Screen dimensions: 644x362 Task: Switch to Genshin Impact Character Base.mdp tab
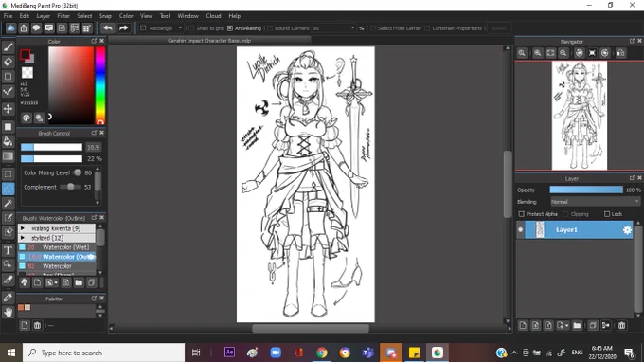209,41
